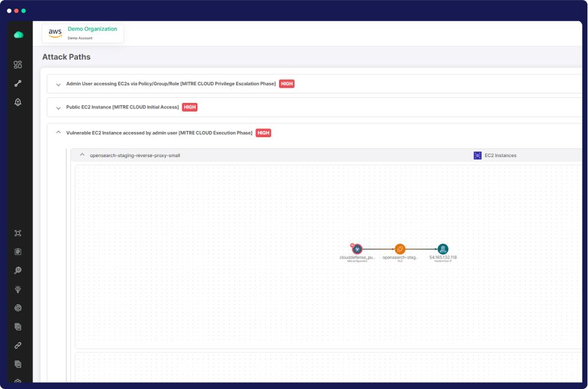Open the fingerprint icon in sidebar
588x389 pixels.
(x=18, y=308)
